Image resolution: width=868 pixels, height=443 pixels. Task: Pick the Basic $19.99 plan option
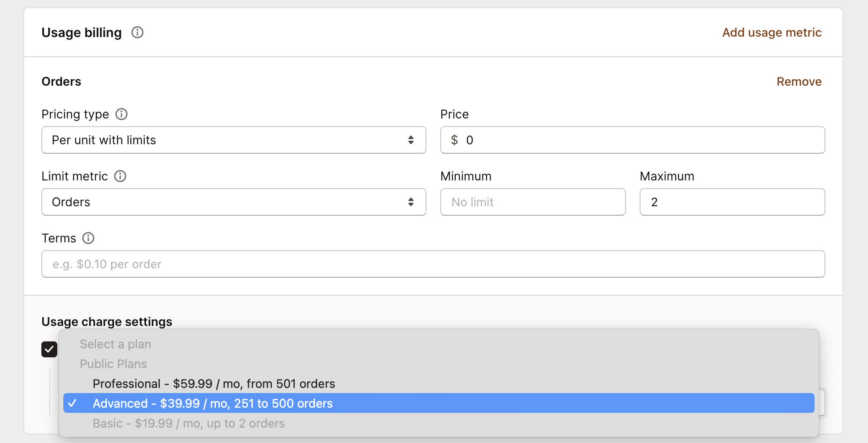pos(189,423)
